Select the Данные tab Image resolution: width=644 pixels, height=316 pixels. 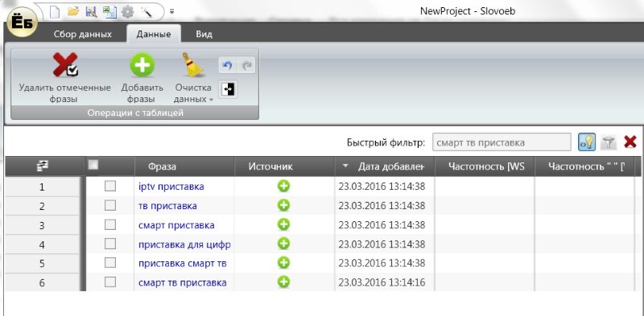(x=154, y=34)
